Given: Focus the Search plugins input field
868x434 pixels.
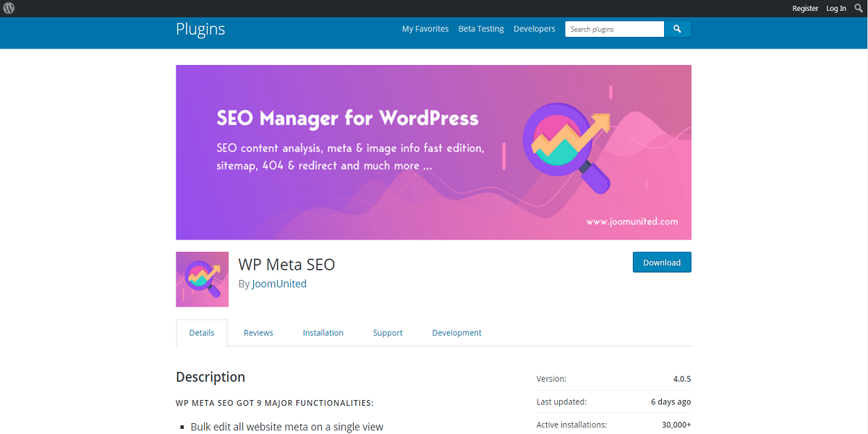Looking at the screenshot, I should click(x=615, y=29).
